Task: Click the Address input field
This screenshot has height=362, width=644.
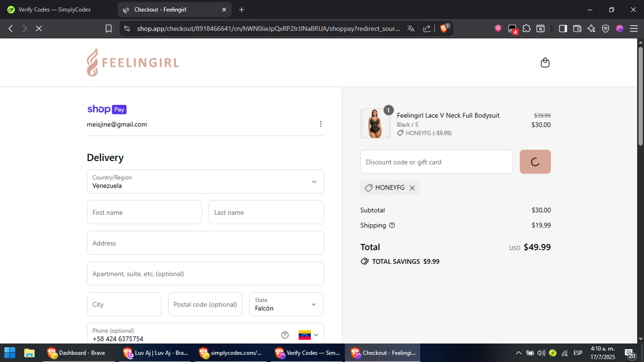Action: [x=205, y=243]
